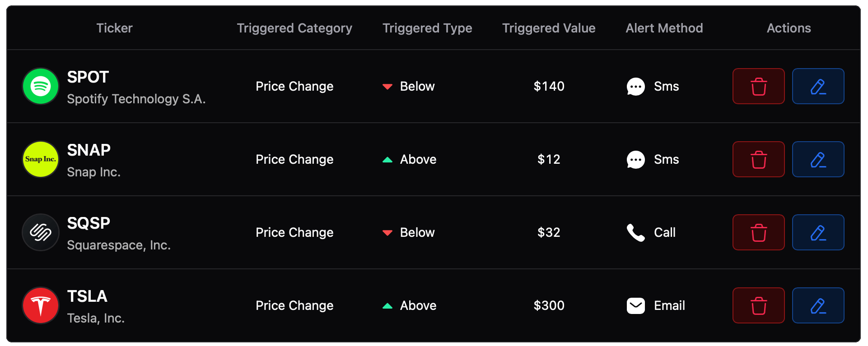This screenshot has height=346, width=868.
Task: Click the Email envelope icon for TSLA
Action: (635, 305)
